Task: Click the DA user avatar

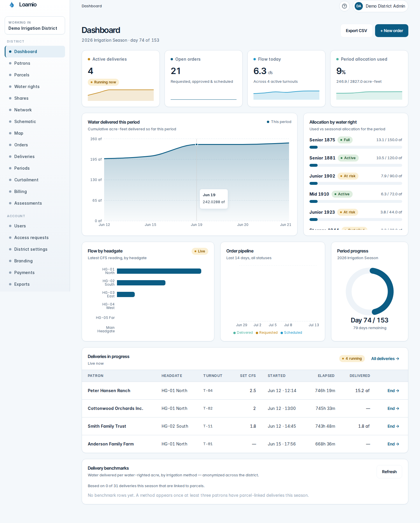Action: coord(359,6)
